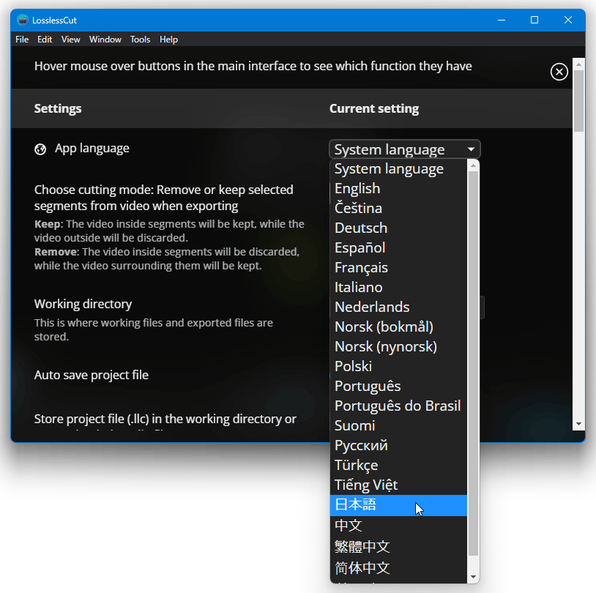Click the Auto save project file label

coord(91,375)
